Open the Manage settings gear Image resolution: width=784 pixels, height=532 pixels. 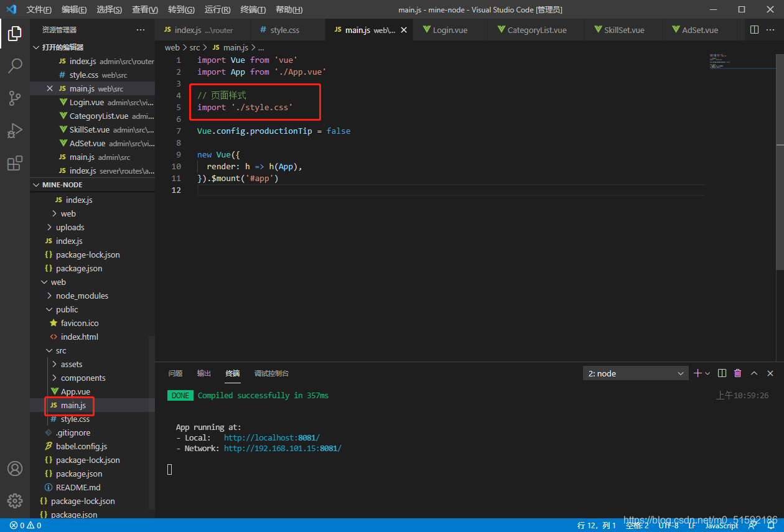15,500
